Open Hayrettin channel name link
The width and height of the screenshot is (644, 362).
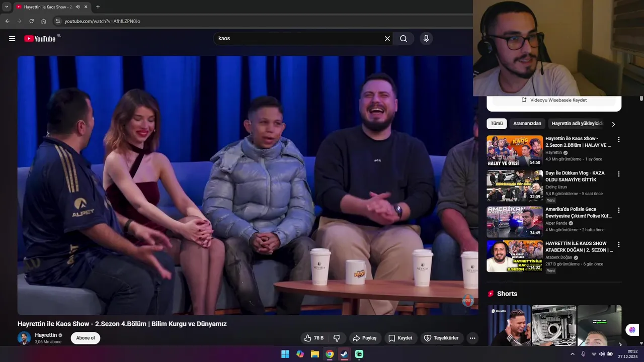click(x=46, y=335)
